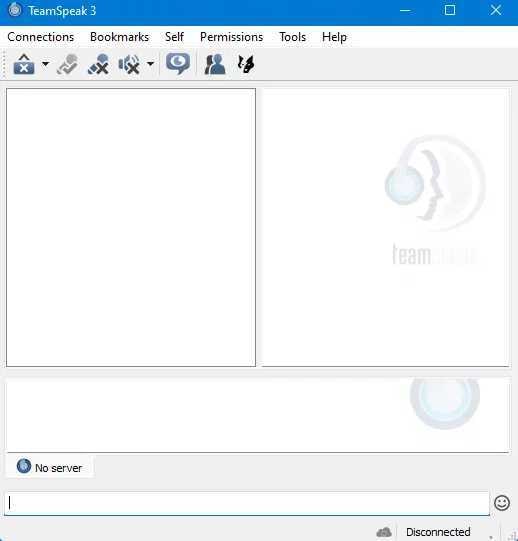Toggle the Away status speech bubble icon
The width and height of the screenshot is (518, 541).
point(178,64)
